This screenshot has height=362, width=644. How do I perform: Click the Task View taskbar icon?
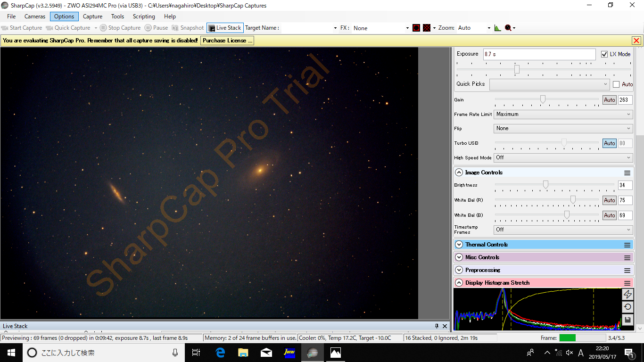coord(196,352)
